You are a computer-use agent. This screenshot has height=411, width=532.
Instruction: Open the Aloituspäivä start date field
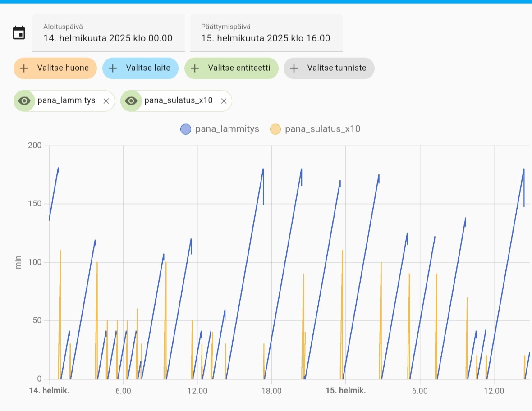tap(108, 33)
